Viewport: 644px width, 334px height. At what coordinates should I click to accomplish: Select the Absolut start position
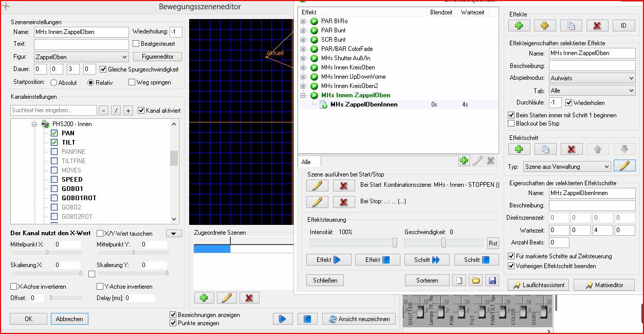[x=54, y=82]
